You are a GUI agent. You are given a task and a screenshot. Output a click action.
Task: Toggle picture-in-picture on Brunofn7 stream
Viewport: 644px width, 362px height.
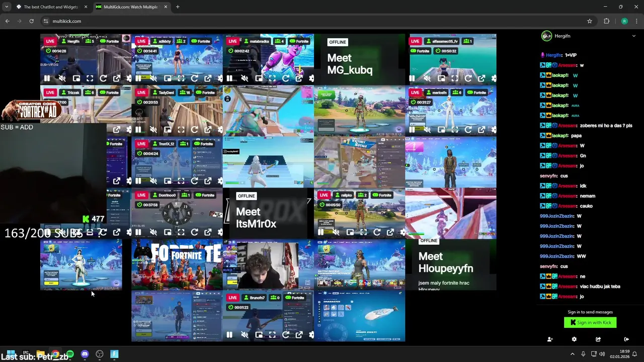[x=259, y=335]
